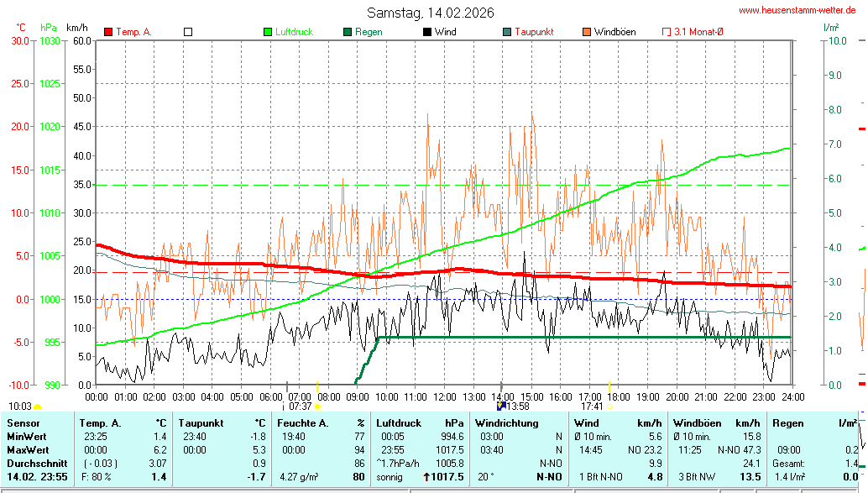Click the light green Luftdruck legend square

coord(268,32)
